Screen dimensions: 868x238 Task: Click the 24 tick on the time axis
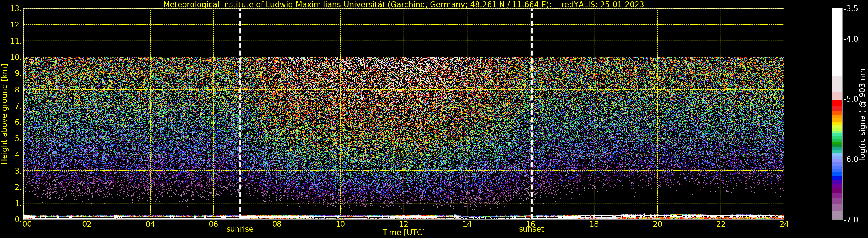[784, 224]
